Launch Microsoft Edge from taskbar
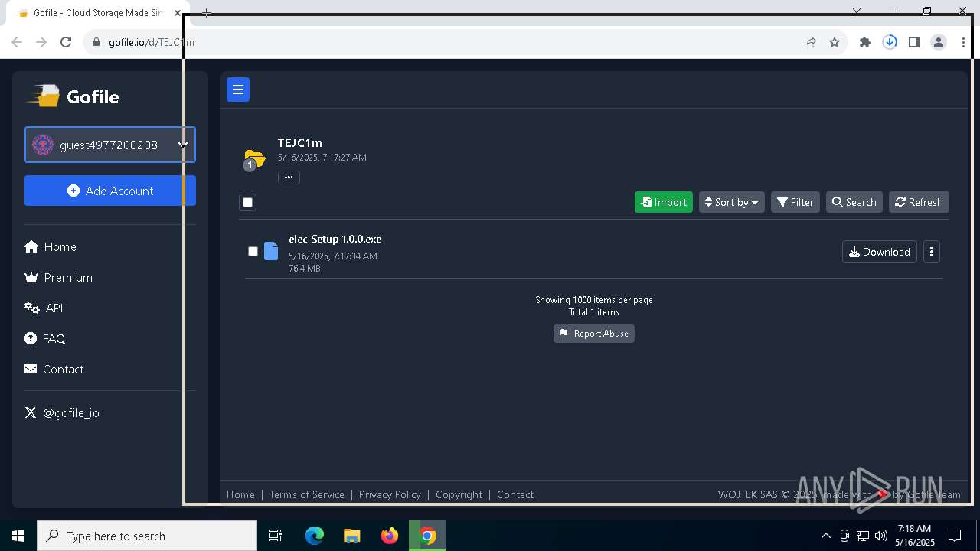 click(315, 536)
